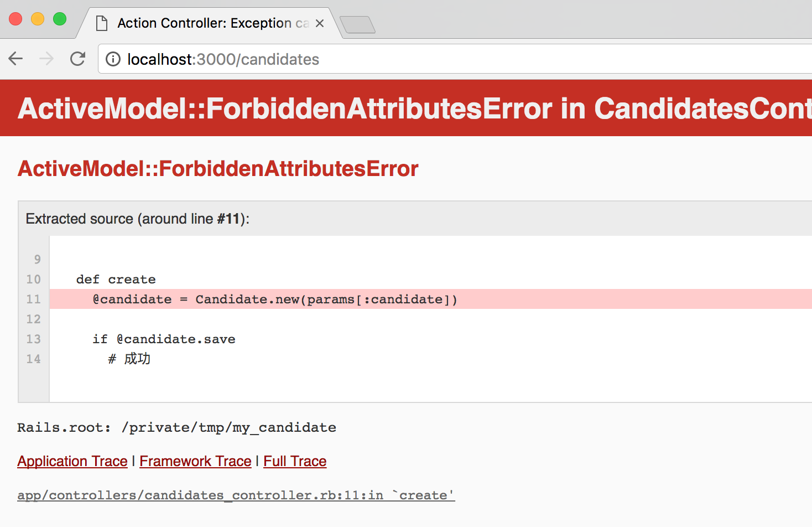The image size is (812, 527).
Task: Click the 'def create' source line
Action: [x=116, y=280]
